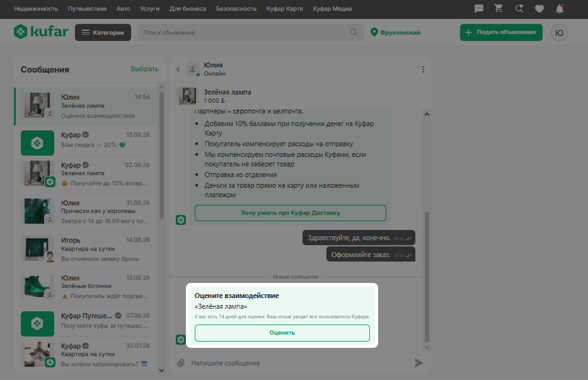
Task: Open Игорь's chat Квартира на сутки
Action: pos(86,249)
